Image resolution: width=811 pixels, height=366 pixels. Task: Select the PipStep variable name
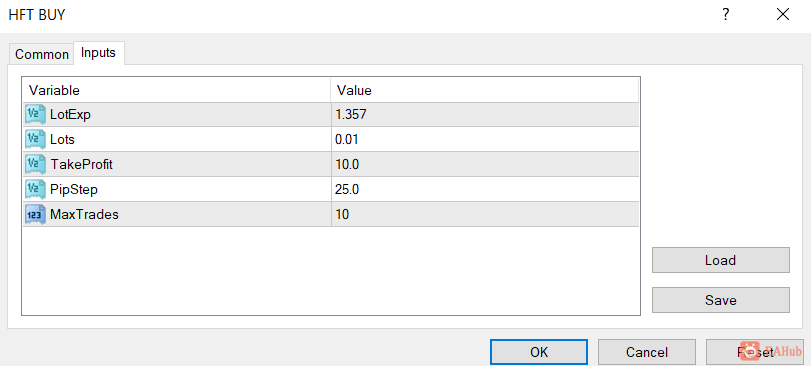[x=74, y=189]
